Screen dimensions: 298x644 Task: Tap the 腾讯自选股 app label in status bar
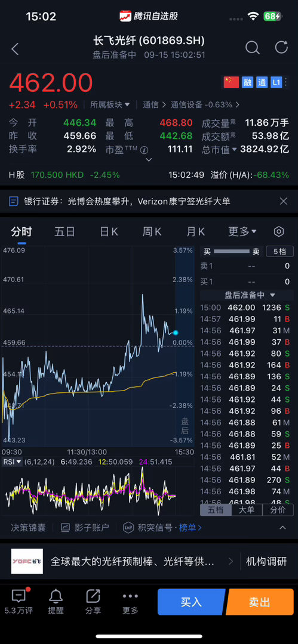[x=149, y=16]
